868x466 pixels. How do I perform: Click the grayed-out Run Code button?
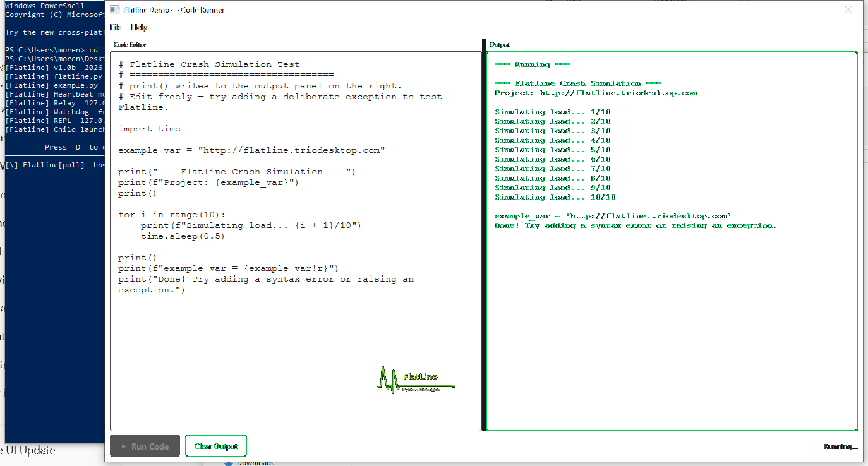(x=145, y=446)
